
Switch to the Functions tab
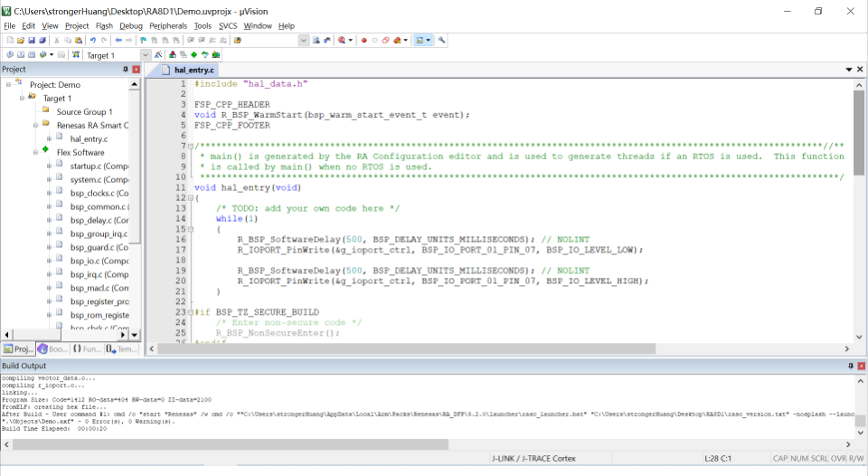[86, 348]
